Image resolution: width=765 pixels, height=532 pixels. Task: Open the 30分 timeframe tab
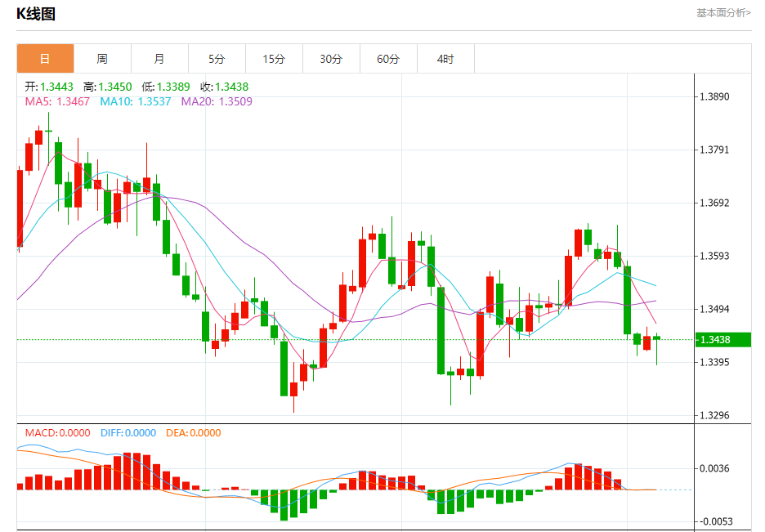[331, 59]
